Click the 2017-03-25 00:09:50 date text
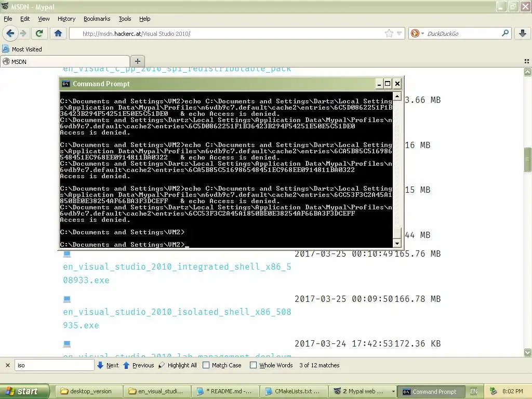Screen dimensions: 532x399 click(344, 299)
